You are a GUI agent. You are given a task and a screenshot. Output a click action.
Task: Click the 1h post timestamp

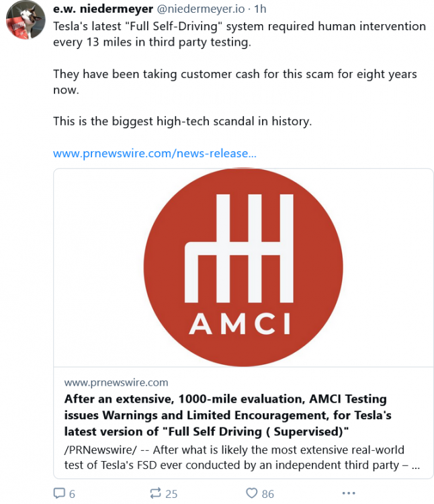pos(261,10)
